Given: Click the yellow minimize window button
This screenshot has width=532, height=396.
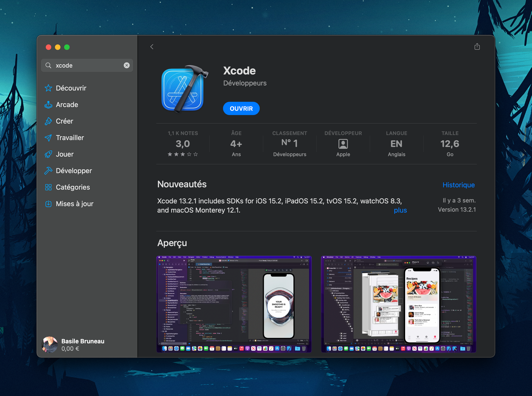Looking at the screenshot, I should pyautogui.click(x=58, y=47).
